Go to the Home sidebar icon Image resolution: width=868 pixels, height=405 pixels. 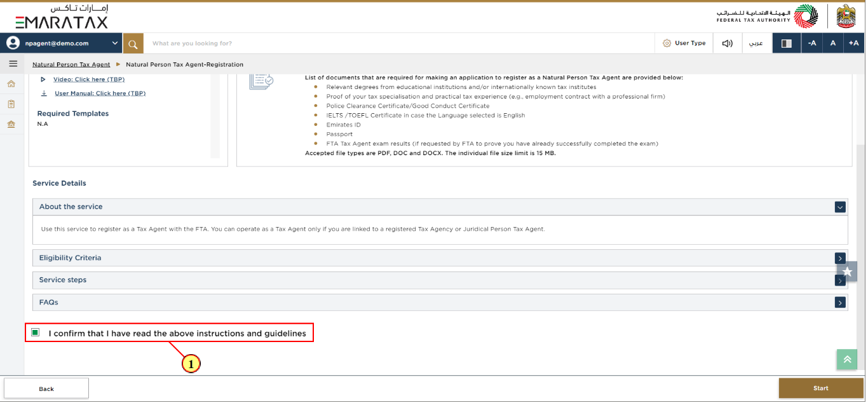pos(11,83)
